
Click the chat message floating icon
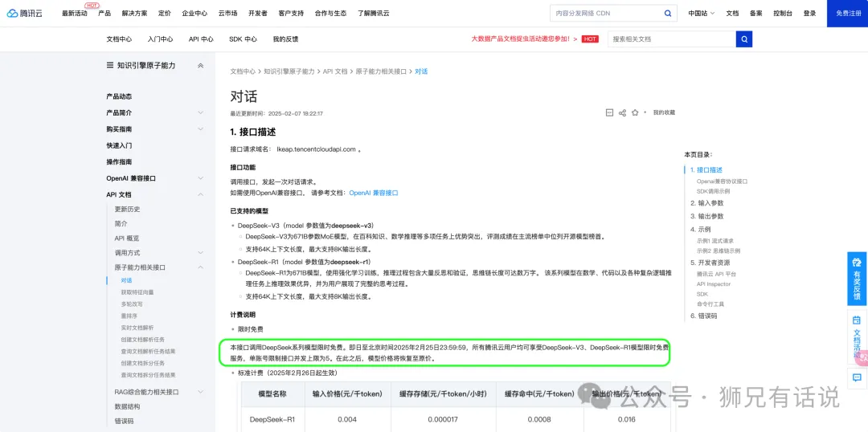tap(857, 377)
